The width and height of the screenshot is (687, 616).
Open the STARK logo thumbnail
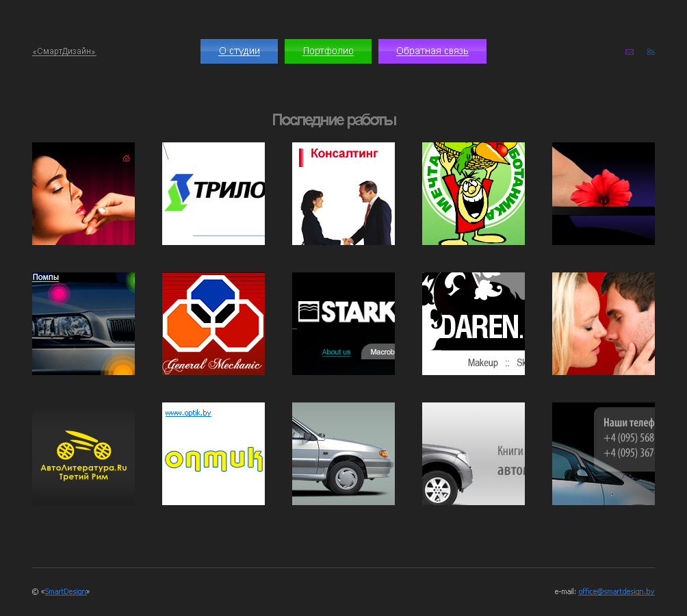tap(343, 324)
